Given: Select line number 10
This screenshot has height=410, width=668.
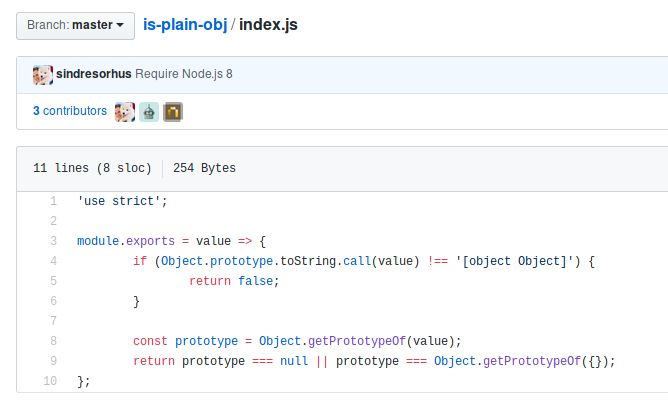Looking at the screenshot, I should coord(50,382).
